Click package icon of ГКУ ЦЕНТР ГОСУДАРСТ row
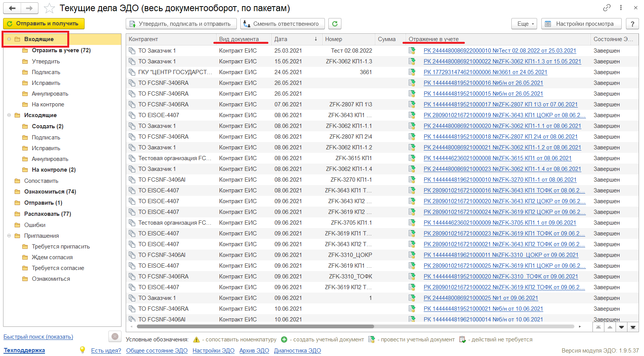 pos(132,72)
